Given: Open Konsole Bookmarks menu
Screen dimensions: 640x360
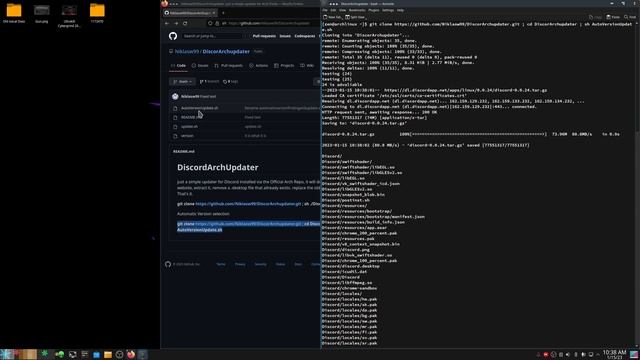Looking at the screenshot, I should [357, 10].
